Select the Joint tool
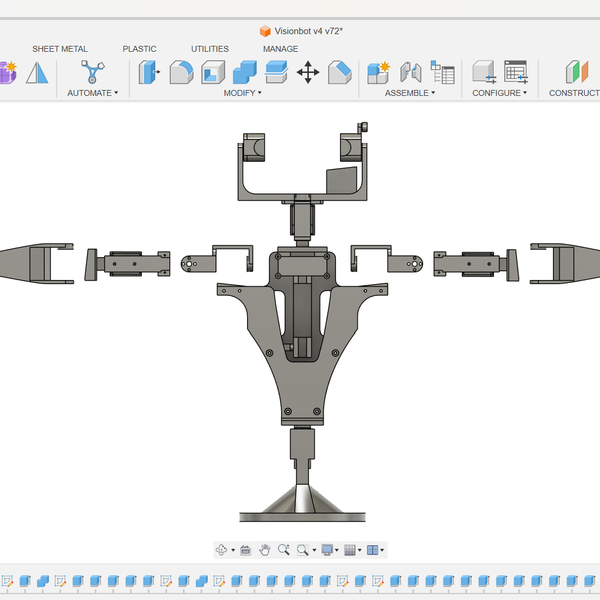Screen dimensions: 600x600 point(411,72)
